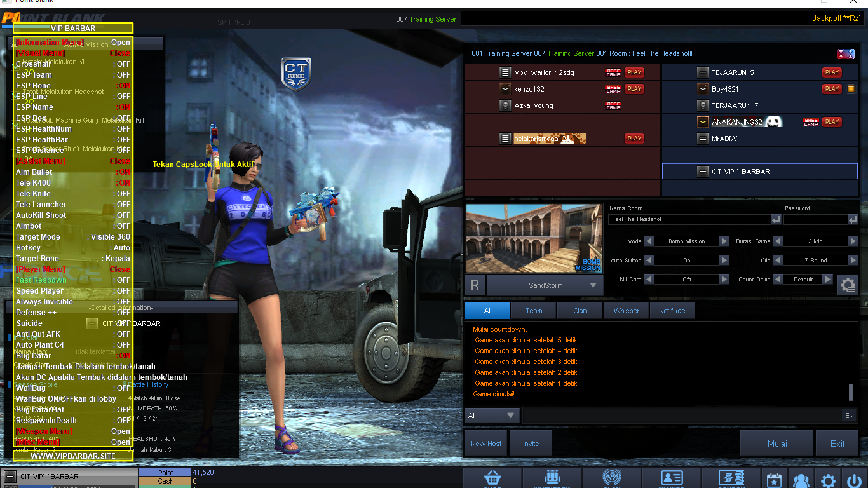The height and width of the screenshot is (488, 868).
Task: Click the orange badge beside Boy4321's PLAY
Action: [x=851, y=89]
